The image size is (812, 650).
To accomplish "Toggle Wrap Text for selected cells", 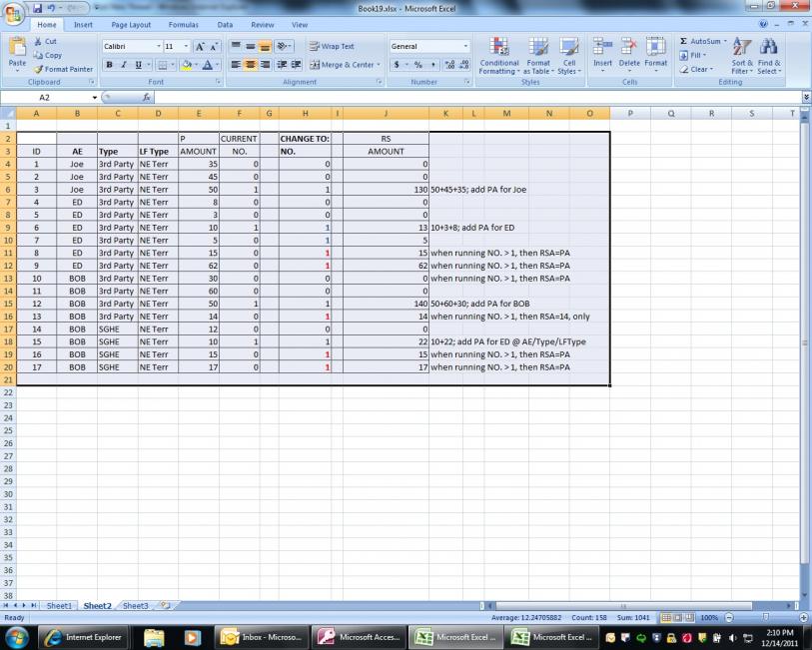I will click(x=332, y=46).
